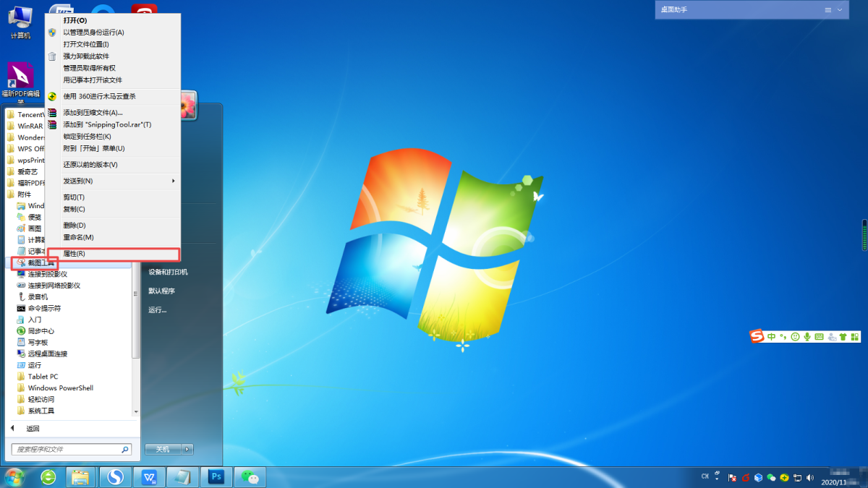The image size is (868, 488).
Task: Click the Sogou input method S logo
Action: click(757, 337)
